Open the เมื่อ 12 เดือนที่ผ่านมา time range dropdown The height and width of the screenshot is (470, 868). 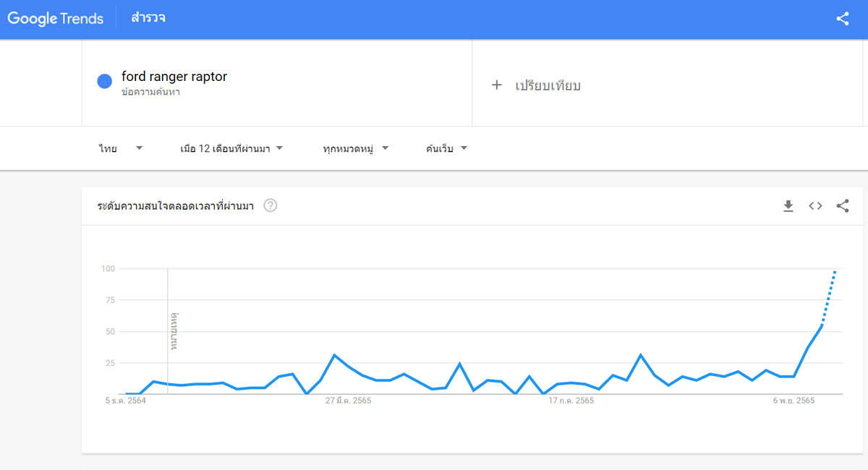point(231,148)
